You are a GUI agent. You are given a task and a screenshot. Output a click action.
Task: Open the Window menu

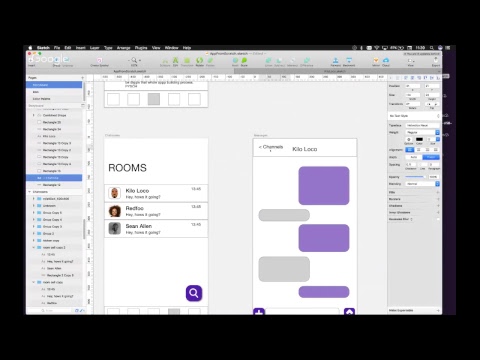(172, 48)
